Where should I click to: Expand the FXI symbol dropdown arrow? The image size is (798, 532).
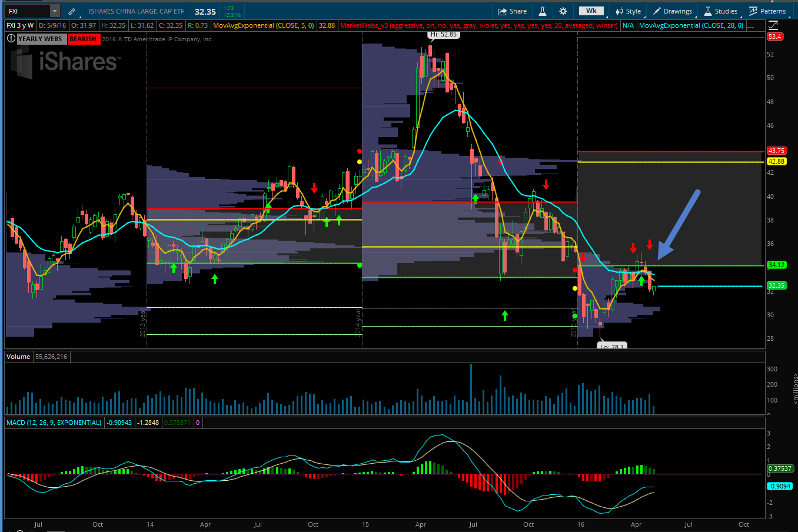pyautogui.click(x=54, y=11)
